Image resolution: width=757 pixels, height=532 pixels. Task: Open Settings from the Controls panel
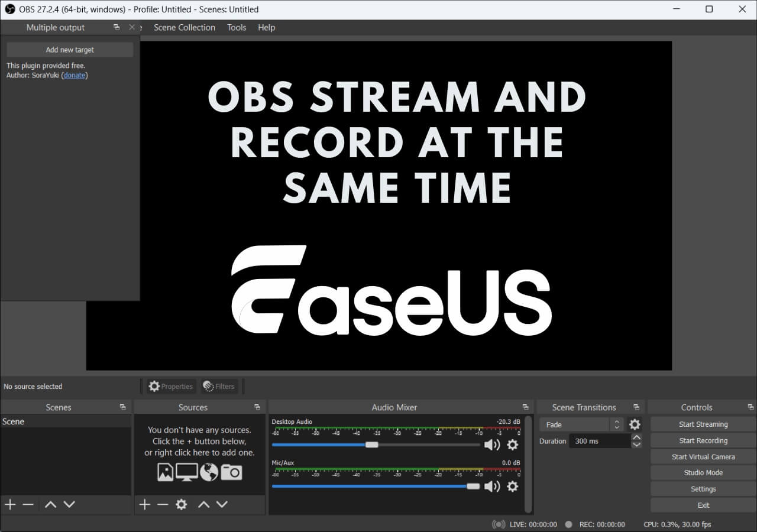(703, 489)
